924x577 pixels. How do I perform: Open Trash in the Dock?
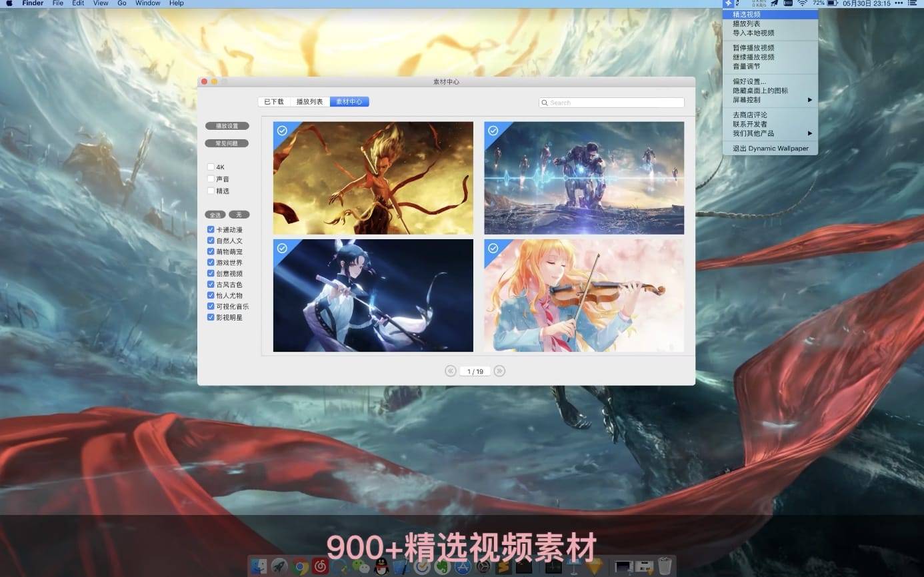click(664, 566)
